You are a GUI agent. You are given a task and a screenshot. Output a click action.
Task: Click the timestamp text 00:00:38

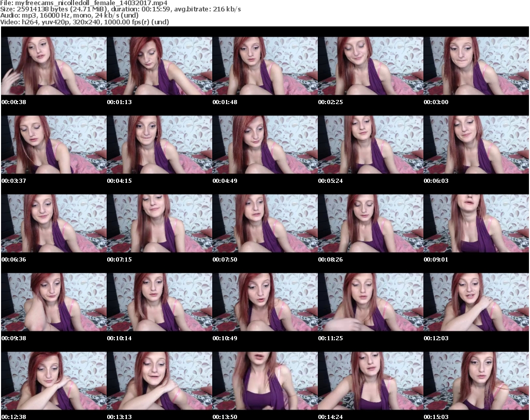14,102
